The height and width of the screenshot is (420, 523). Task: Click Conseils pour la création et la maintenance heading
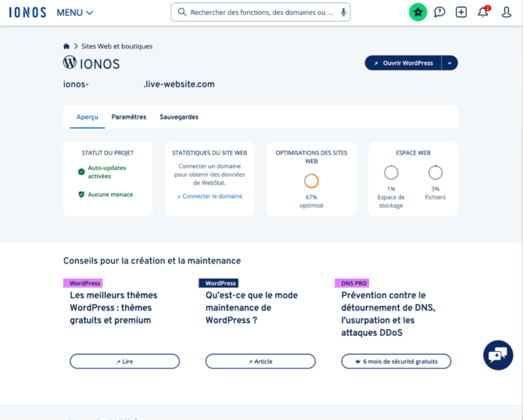coord(152,260)
